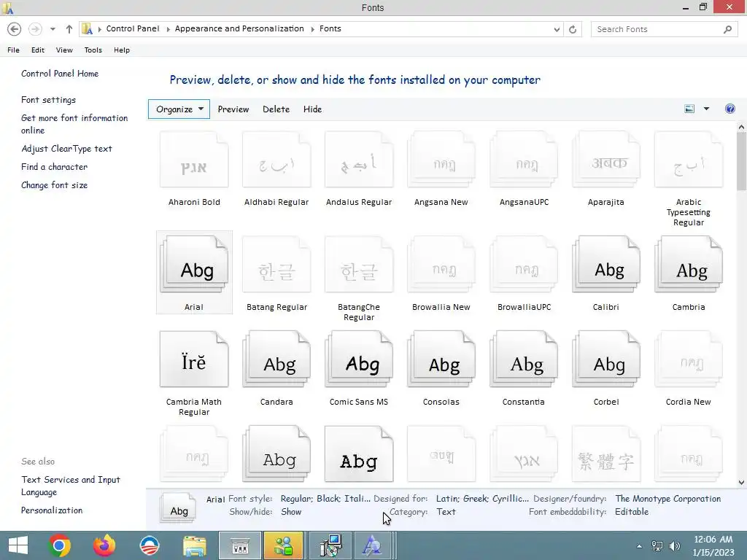
Task: Select the Batang Regular font icon
Action: [276, 264]
